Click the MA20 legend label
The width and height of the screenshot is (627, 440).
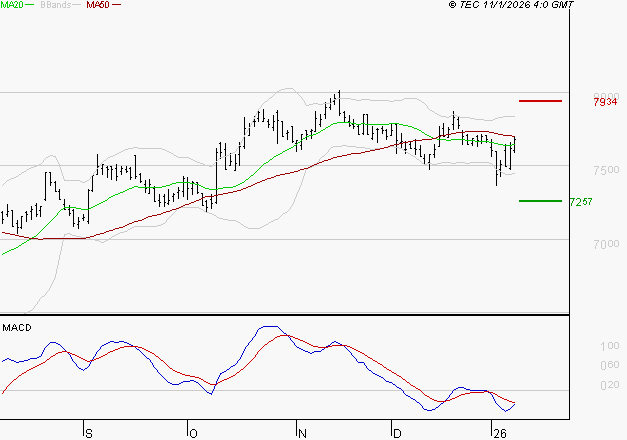[12, 5]
